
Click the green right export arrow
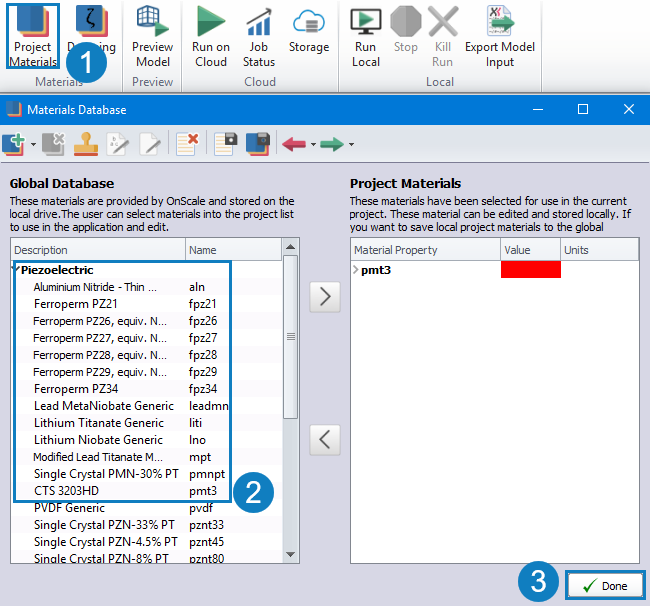click(x=332, y=144)
